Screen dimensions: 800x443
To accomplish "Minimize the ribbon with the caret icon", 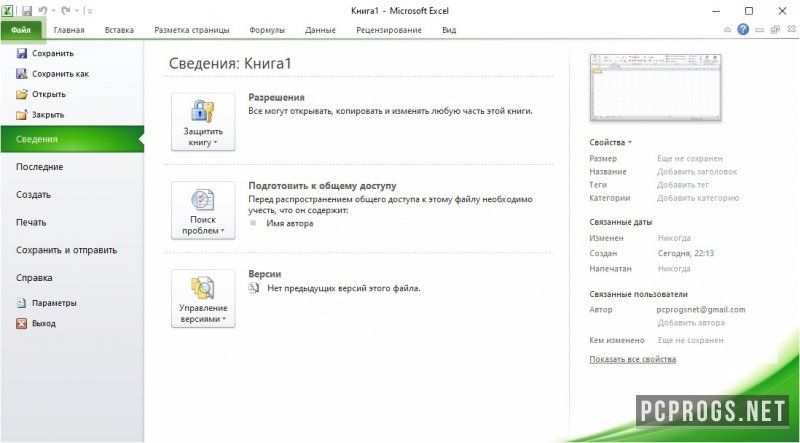I will (727, 30).
